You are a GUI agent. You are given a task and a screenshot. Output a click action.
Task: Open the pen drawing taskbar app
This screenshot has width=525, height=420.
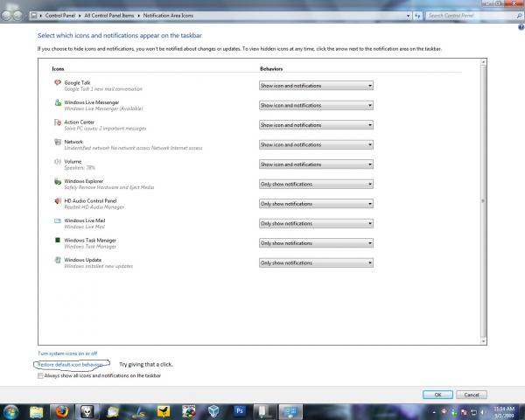pos(138,412)
